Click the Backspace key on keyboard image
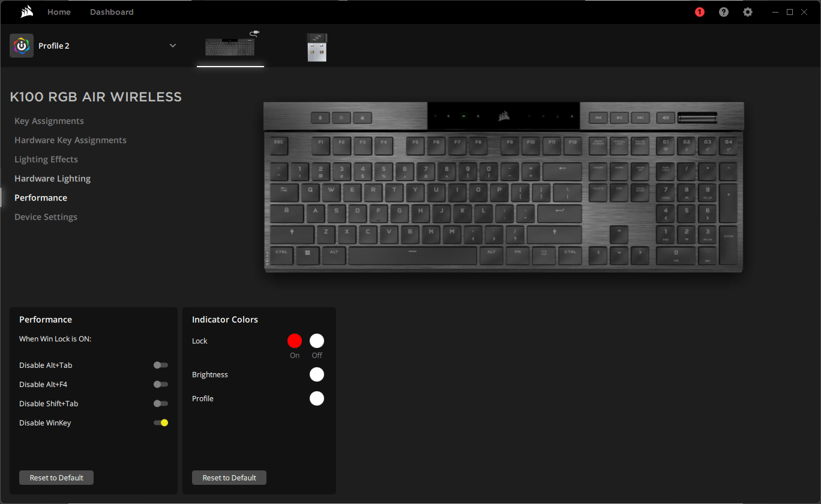This screenshot has width=821, height=504. (x=562, y=172)
